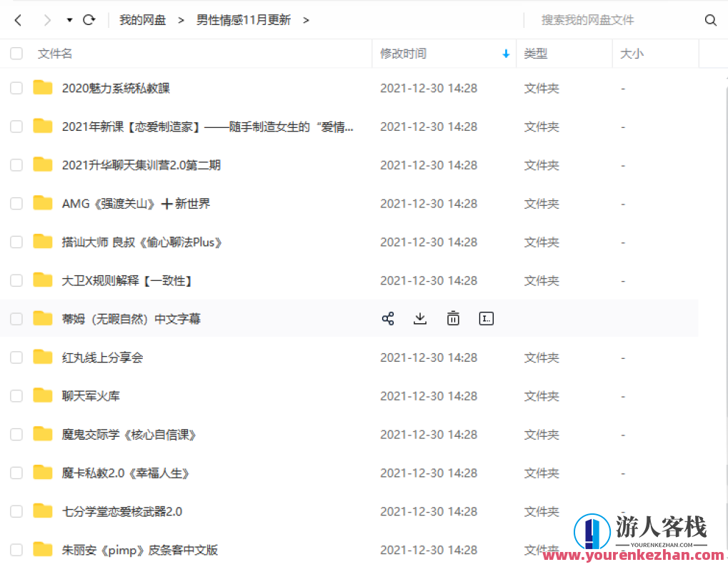Check the box for 魔鬼交际学
Viewport: 728px width, 567px height.
pyautogui.click(x=16, y=434)
